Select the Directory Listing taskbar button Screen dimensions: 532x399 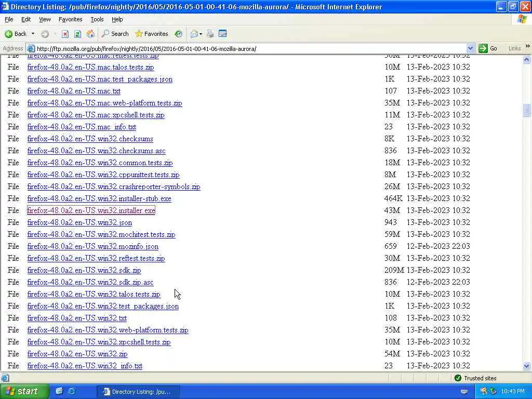click(138, 392)
